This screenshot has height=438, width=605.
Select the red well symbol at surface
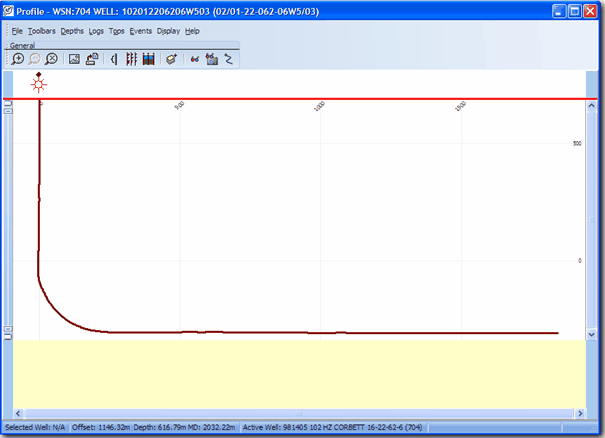coord(39,84)
